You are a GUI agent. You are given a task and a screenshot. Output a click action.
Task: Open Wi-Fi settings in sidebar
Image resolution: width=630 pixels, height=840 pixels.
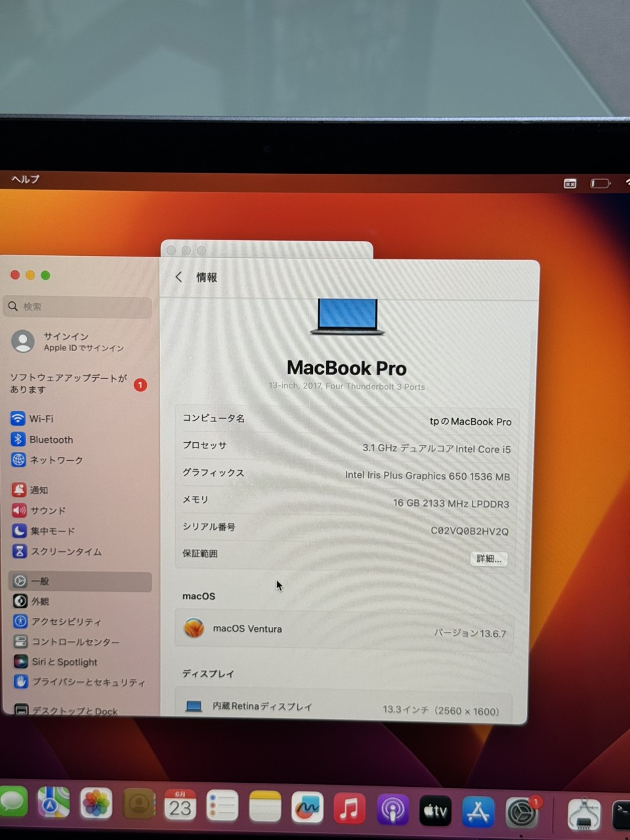click(41, 419)
